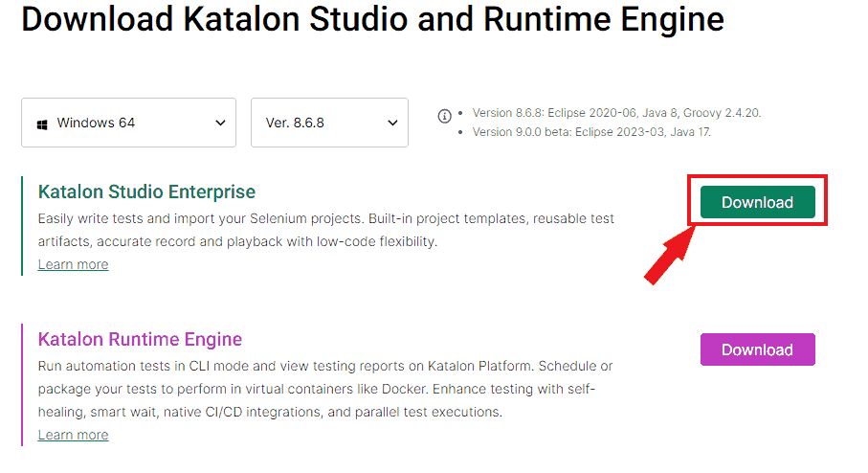Open Learn more under Katalon Studio Enterprise

click(73, 264)
